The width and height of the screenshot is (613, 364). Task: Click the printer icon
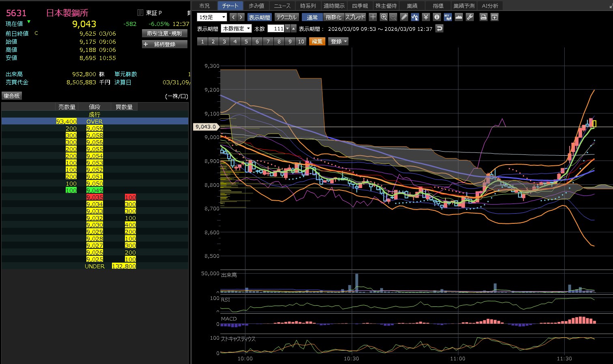483,17
